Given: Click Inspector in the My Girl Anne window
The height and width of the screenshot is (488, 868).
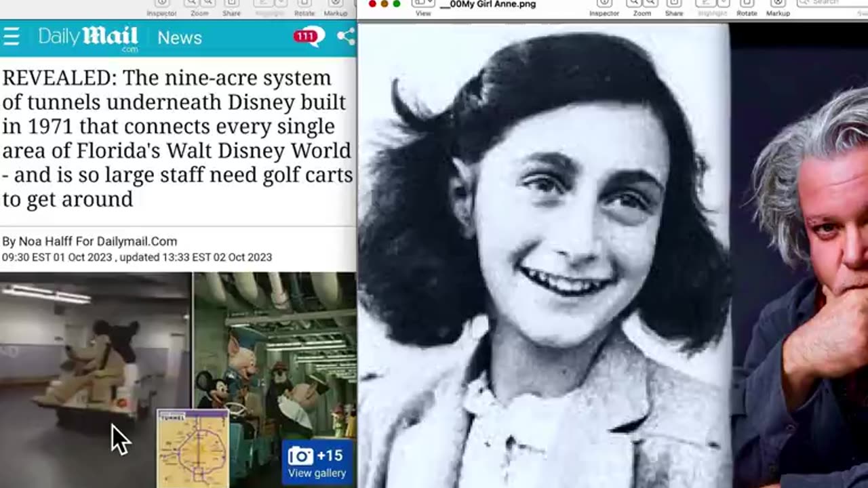Looking at the screenshot, I should pos(604,8).
